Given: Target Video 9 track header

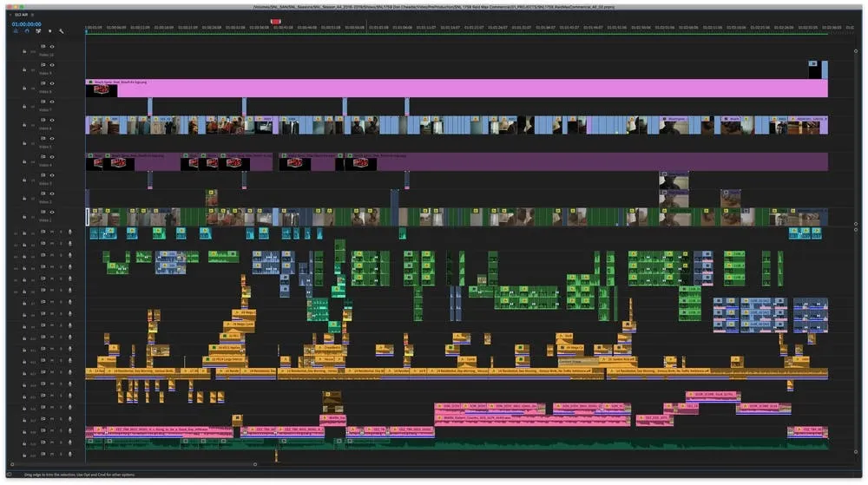Looking at the screenshot, I should [x=33, y=69].
